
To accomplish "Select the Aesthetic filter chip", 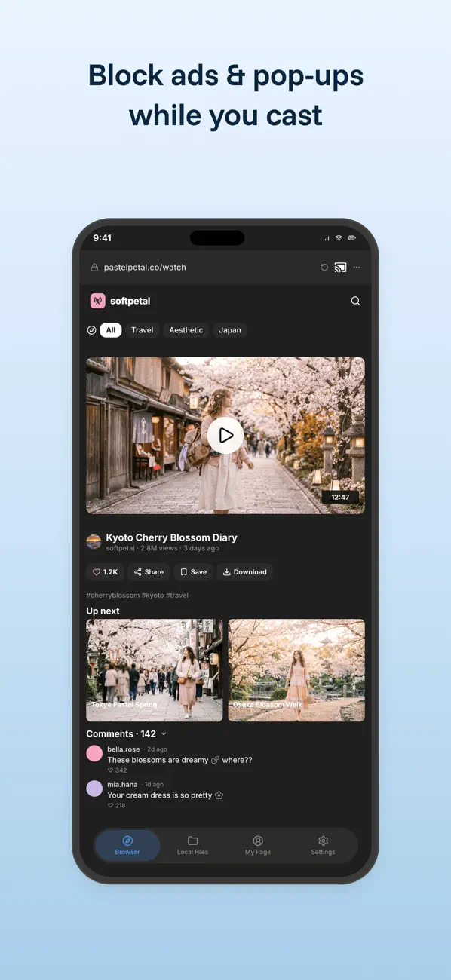I will [x=186, y=330].
